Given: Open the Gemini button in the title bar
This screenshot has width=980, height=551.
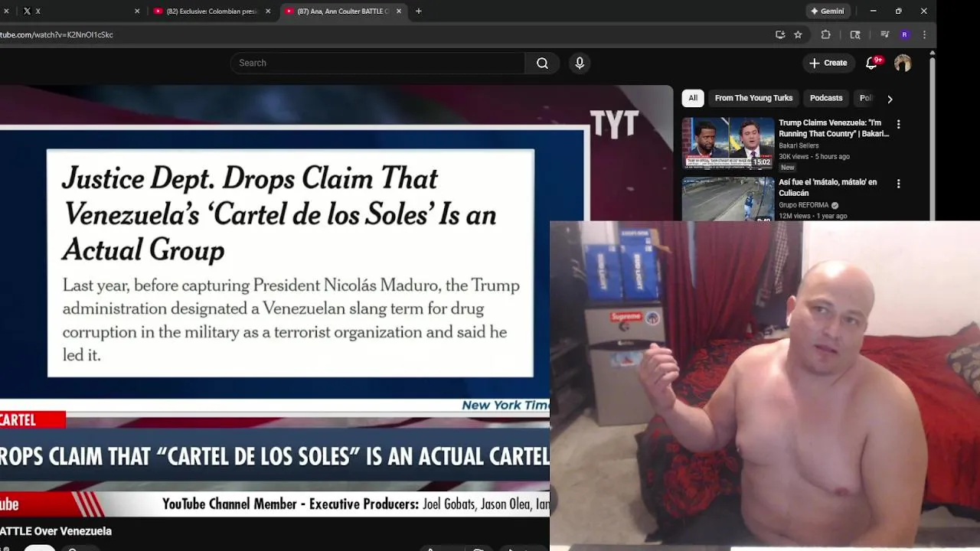Looking at the screenshot, I should click(x=828, y=11).
